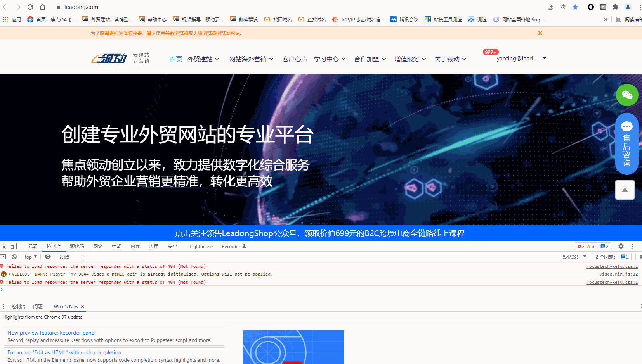The image size is (642, 364).
Task: Toggle the bookmark star in the address bar
Action: (x=576, y=7)
